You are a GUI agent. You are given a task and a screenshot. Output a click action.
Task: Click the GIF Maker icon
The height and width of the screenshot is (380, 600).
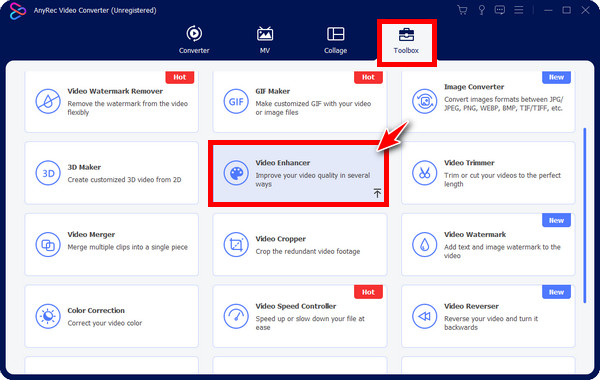click(x=236, y=101)
